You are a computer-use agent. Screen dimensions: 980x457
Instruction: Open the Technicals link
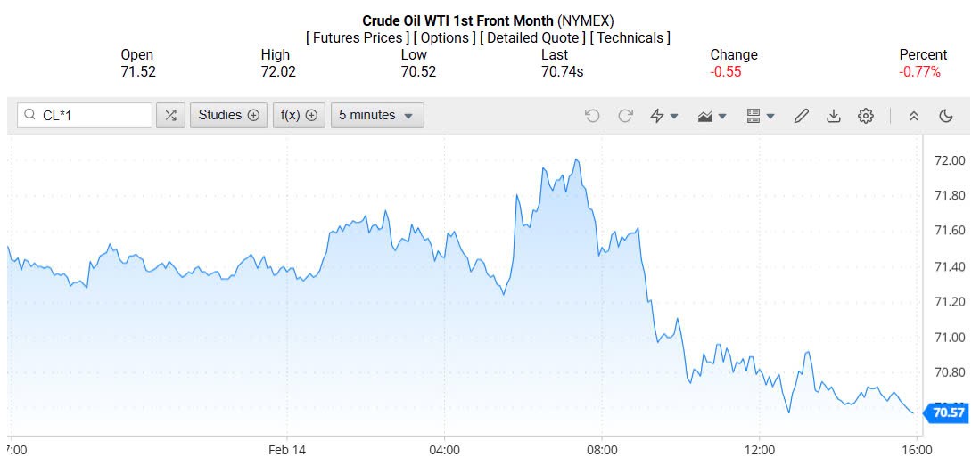[x=631, y=37]
